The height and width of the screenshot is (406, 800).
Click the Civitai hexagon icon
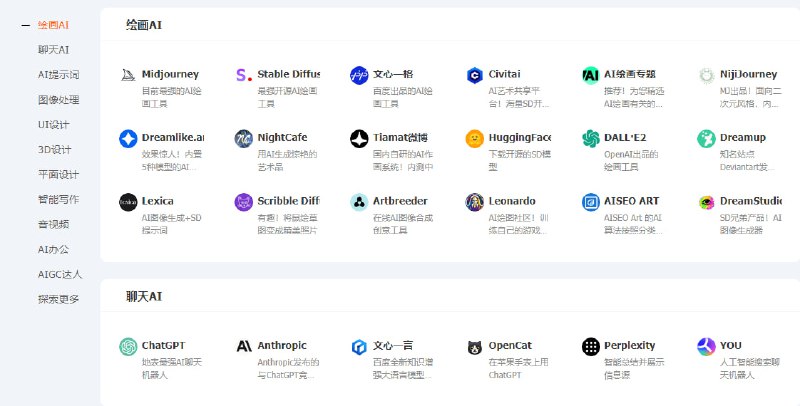click(x=474, y=75)
